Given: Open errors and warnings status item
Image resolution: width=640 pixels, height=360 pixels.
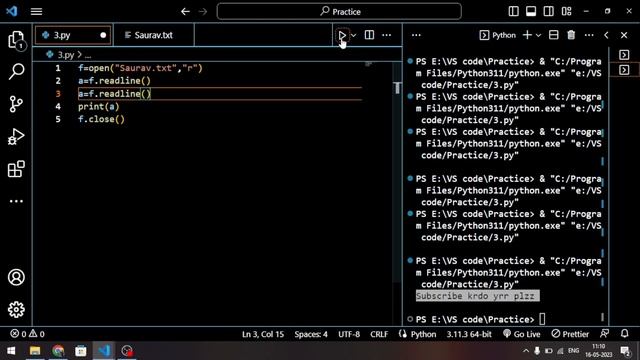Looking at the screenshot, I should pyautogui.click(x=27, y=334).
